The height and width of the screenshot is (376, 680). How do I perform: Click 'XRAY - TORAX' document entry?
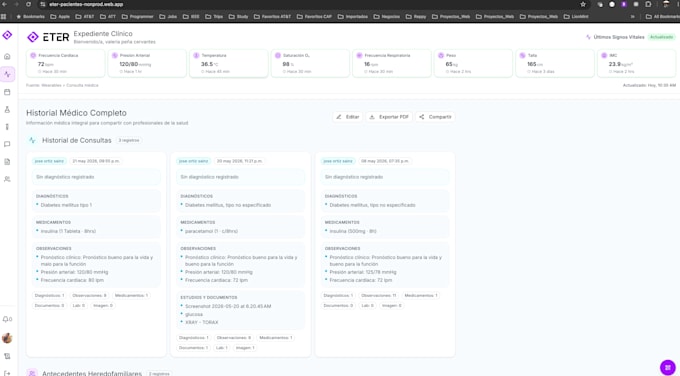(x=201, y=322)
